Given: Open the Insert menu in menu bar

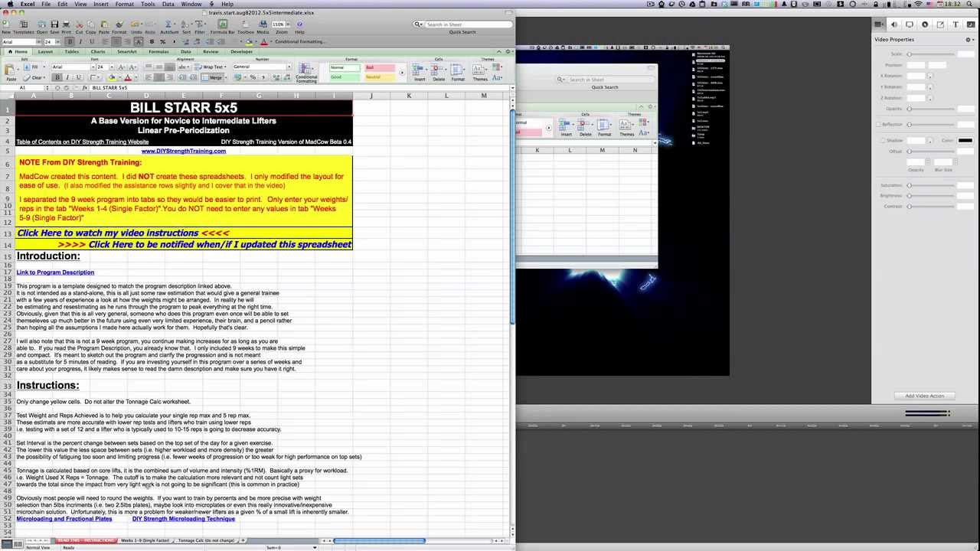Looking at the screenshot, I should click(x=100, y=4).
